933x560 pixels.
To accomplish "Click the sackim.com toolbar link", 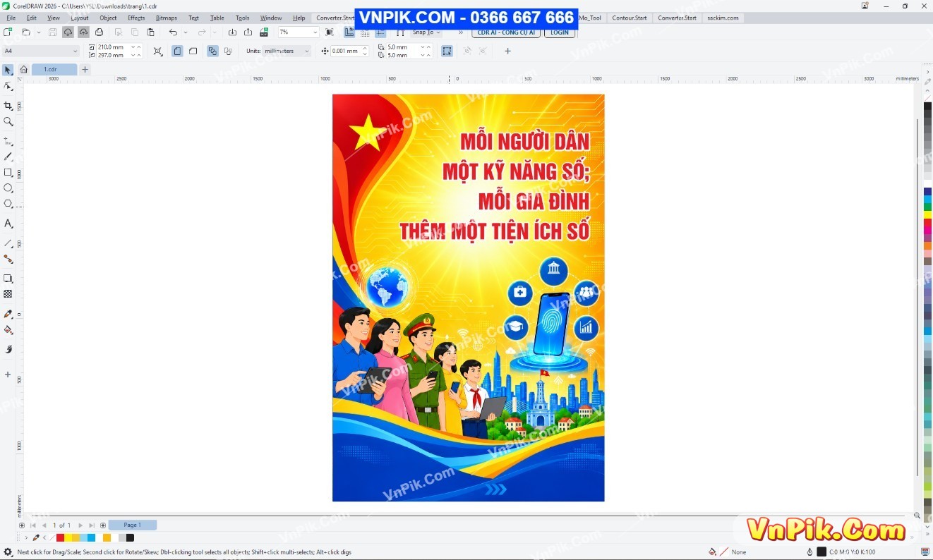I will tap(723, 18).
